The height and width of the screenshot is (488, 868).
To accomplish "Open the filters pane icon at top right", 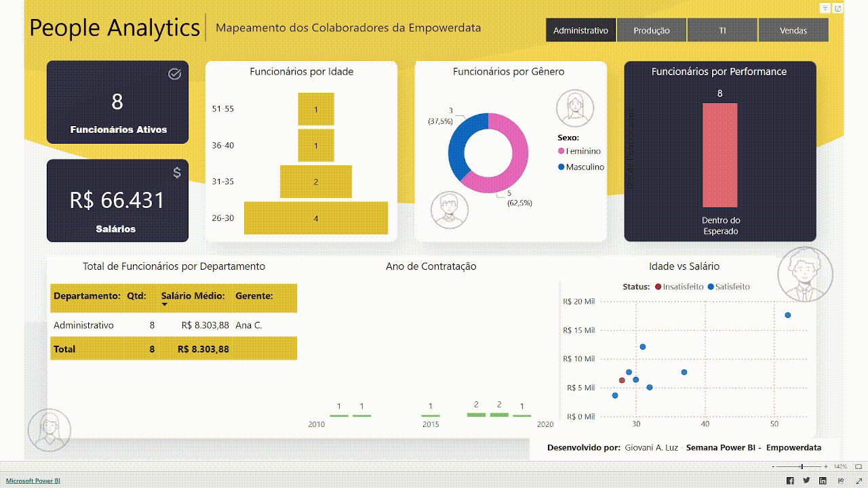I will [x=825, y=8].
